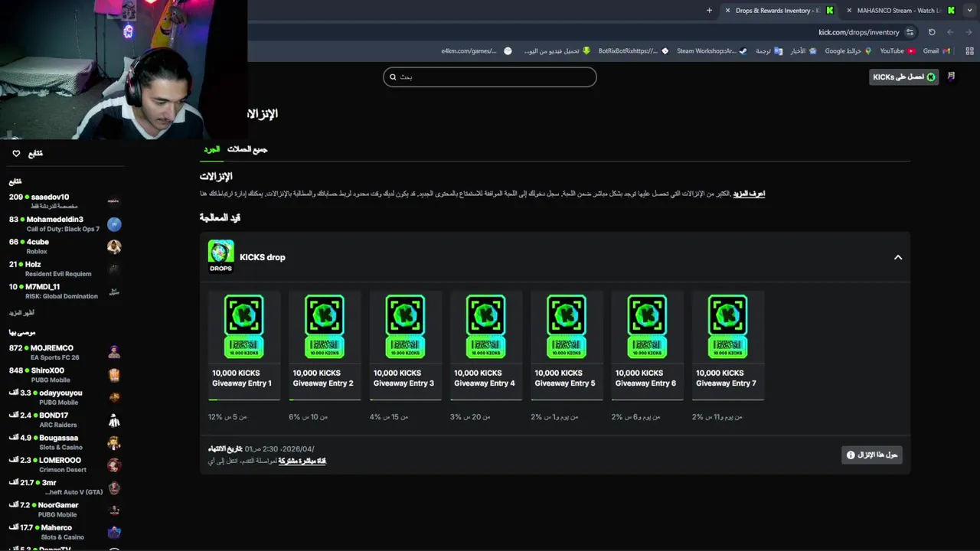Viewport: 980px width, 551px height.
Task: Click the kick.com/drops/inventory address bar
Action: point(858,32)
